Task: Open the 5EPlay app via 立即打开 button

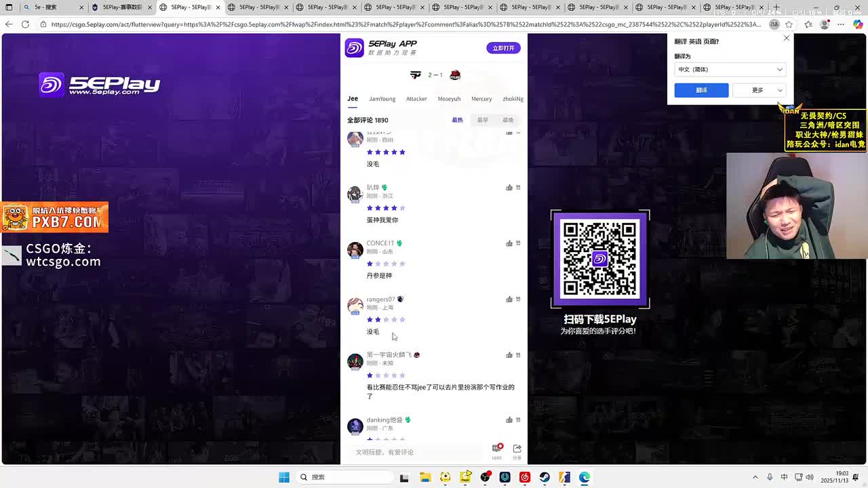Action: 503,48
